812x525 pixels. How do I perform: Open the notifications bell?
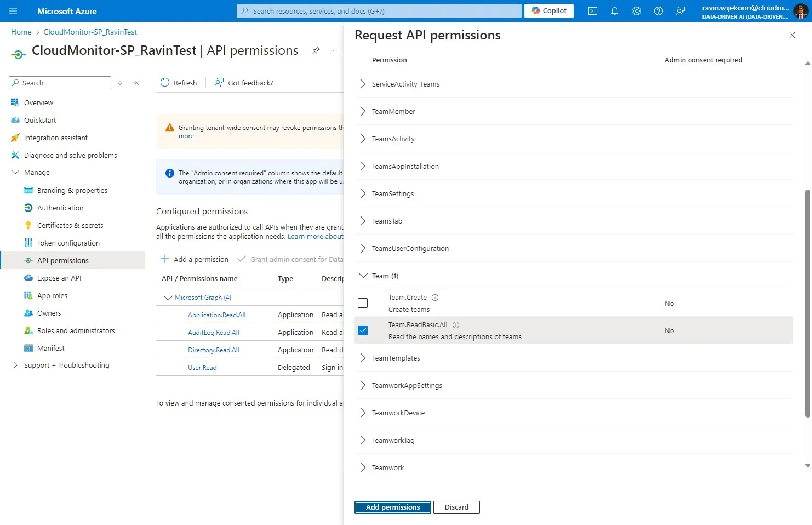point(615,11)
